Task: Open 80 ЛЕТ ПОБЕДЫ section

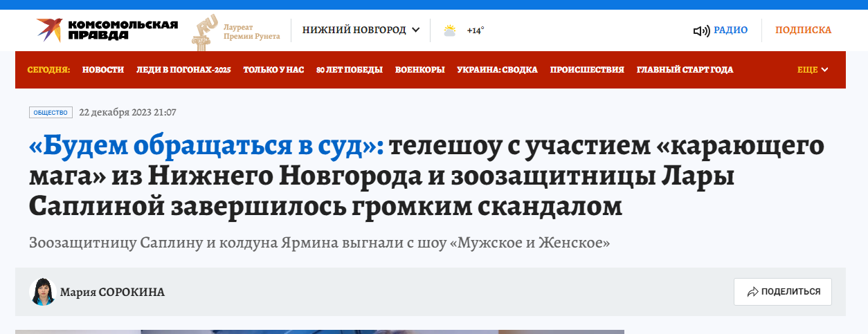Action: point(350,70)
